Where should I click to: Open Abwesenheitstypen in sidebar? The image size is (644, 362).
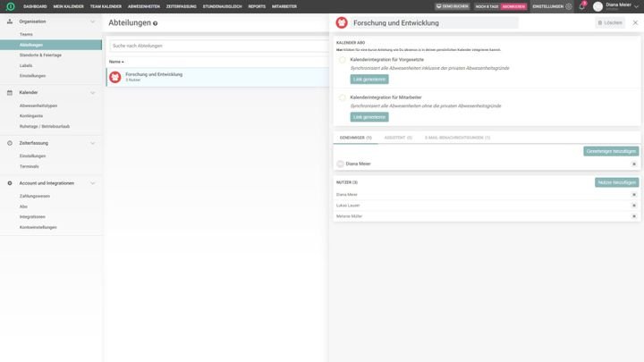click(38, 105)
